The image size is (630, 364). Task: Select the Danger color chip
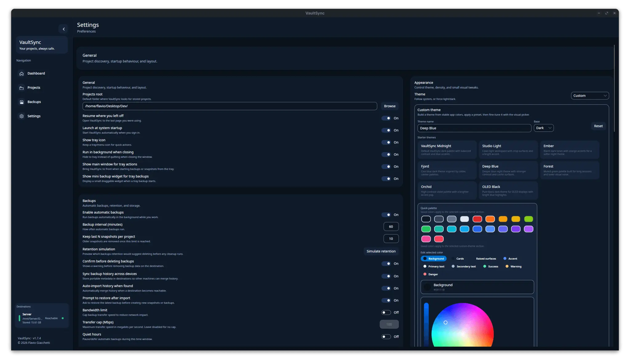(430, 274)
